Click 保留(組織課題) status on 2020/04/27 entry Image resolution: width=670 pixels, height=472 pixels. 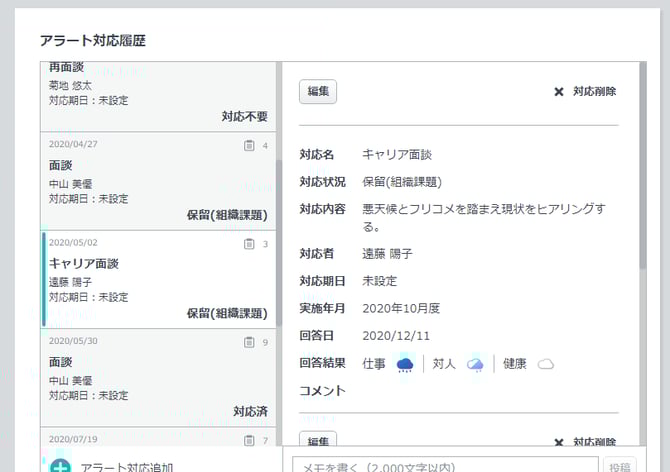click(227, 215)
